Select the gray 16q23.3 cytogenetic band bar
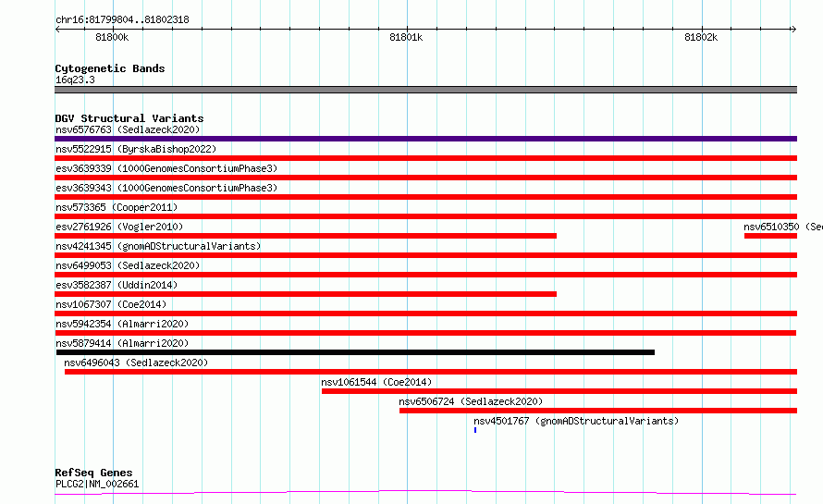Image resolution: width=823 pixels, height=504 pixels. pos(425,90)
